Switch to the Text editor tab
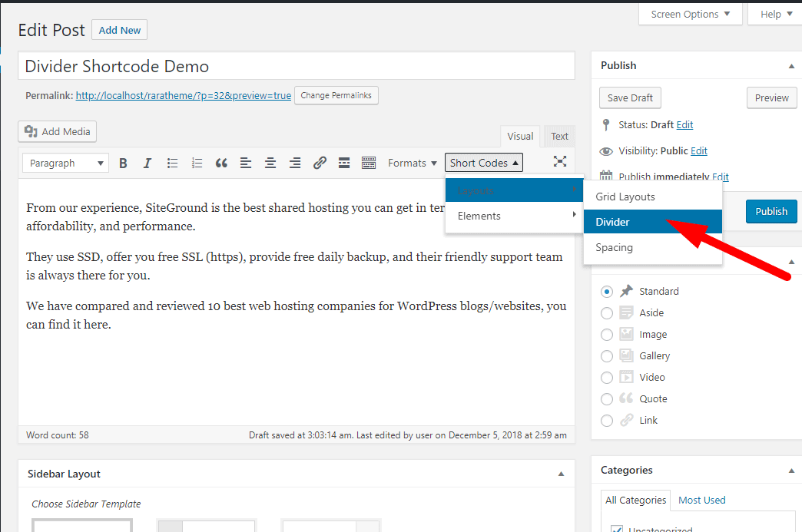 point(559,136)
